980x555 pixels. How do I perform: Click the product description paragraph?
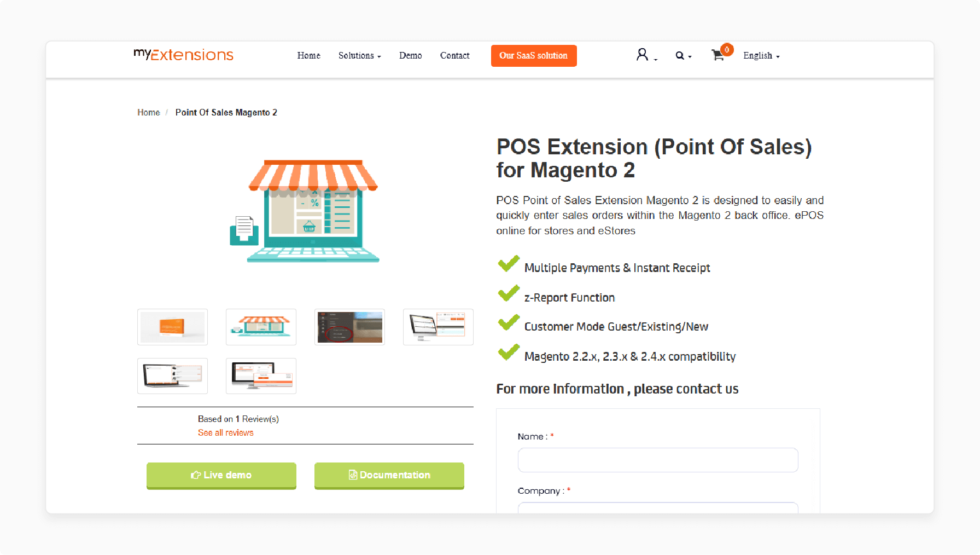click(660, 216)
